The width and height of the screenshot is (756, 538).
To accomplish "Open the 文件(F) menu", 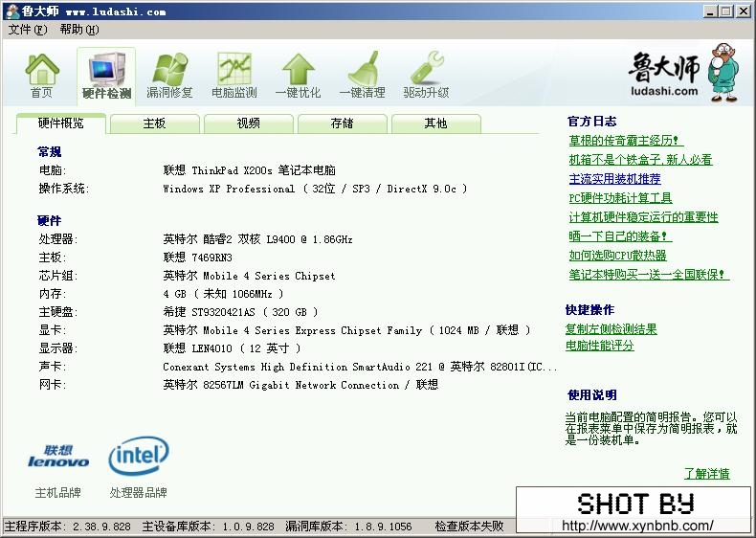I will [x=28, y=30].
